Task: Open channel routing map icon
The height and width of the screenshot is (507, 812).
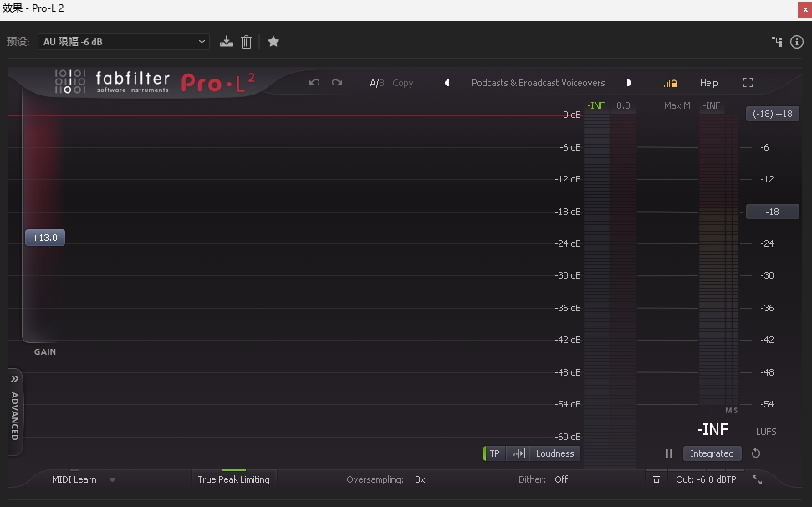Action: (777, 42)
